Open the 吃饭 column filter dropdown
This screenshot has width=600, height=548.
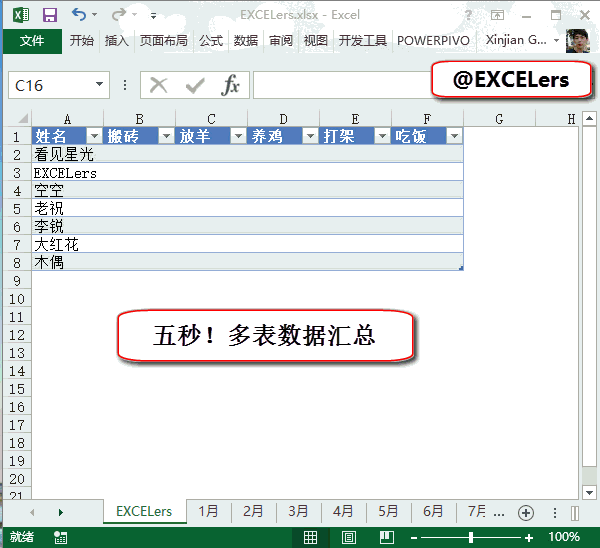pos(454,136)
